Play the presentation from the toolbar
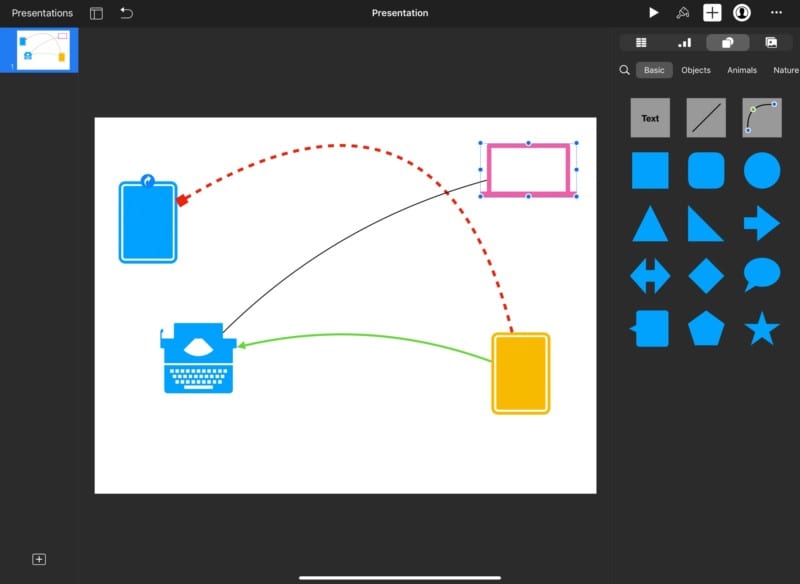 pos(653,12)
